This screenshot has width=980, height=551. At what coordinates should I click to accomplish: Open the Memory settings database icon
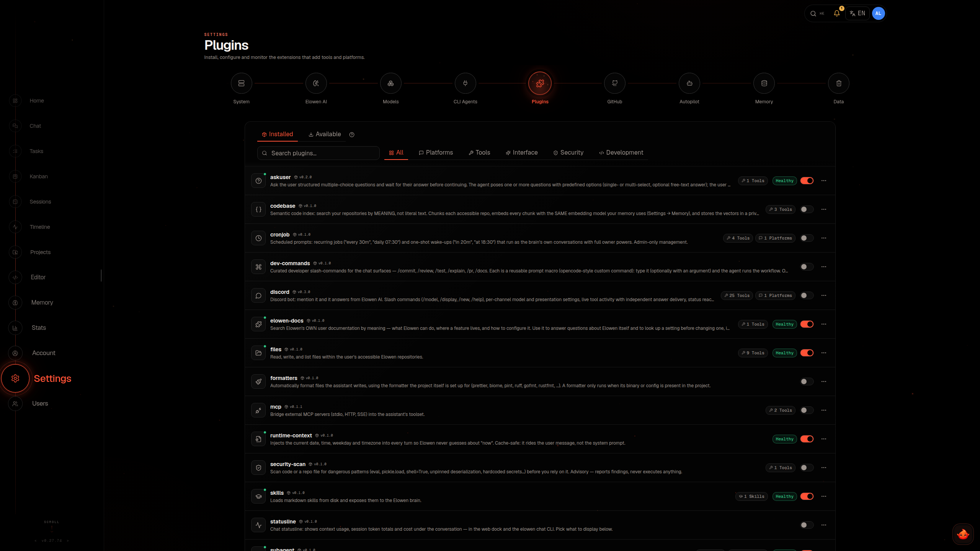click(x=764, y=83)
